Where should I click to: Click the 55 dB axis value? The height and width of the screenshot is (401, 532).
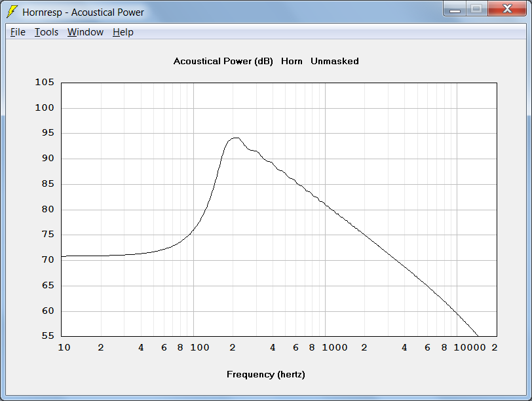(x=48, y=336)
